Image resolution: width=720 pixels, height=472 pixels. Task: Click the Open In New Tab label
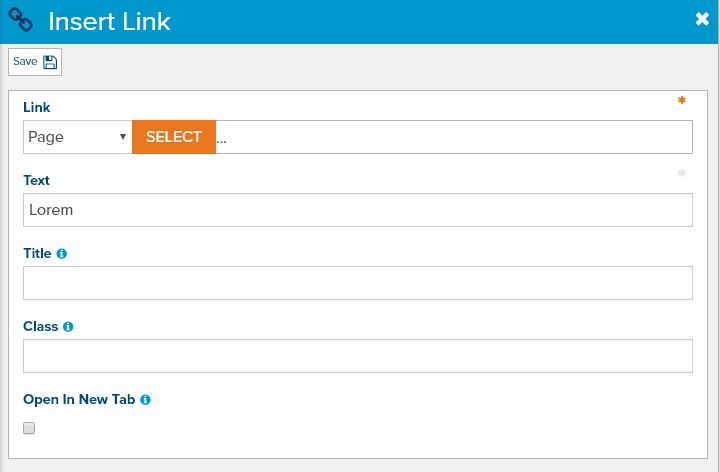79,399
